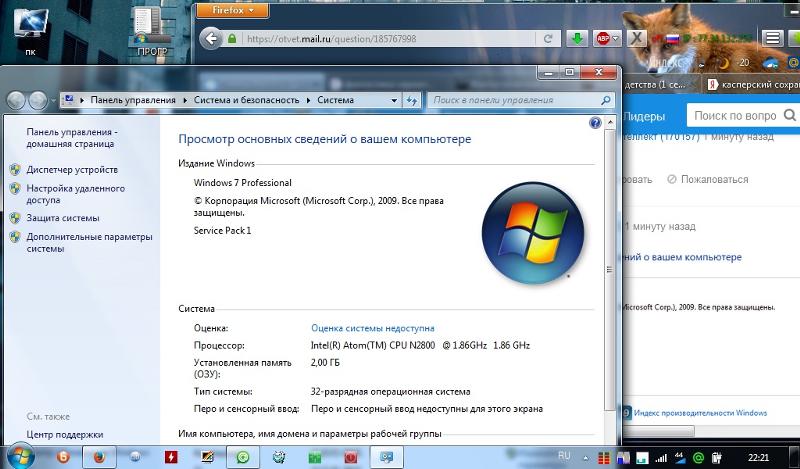The height and width of the screenshot is (469, 800).
Task: Click scrollbar up arrow in System window
Action: 609,122
